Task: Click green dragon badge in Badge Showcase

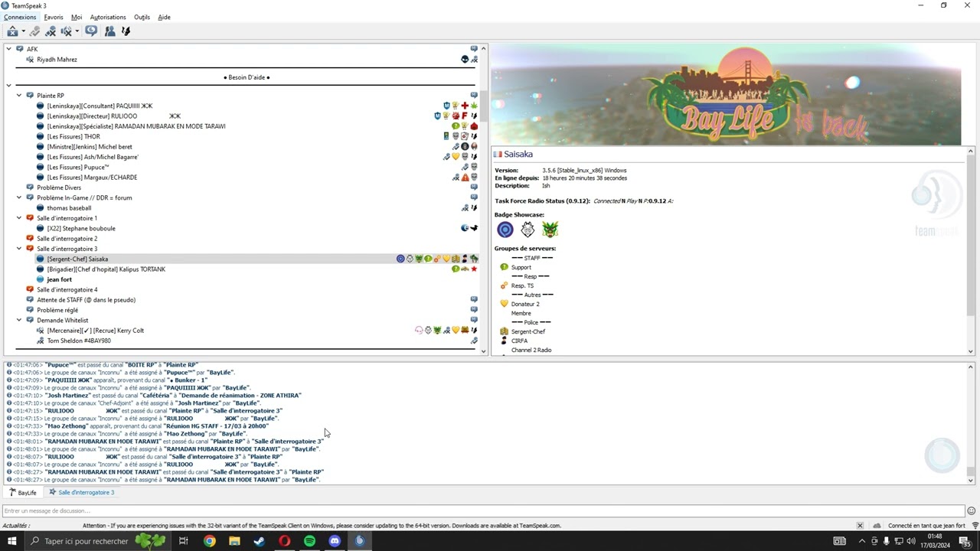Action: 550,229
